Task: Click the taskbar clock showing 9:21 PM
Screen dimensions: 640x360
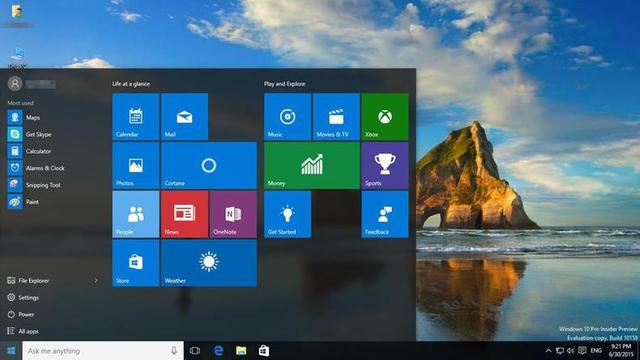Action: pos(621,351)
